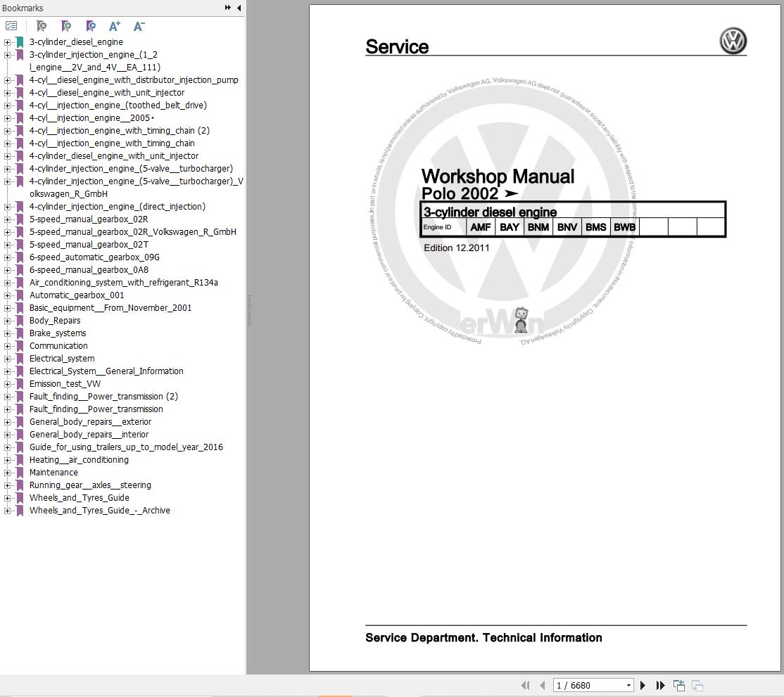Decrease bookmark text size with A-
The image size is (784, 697).
139,25
